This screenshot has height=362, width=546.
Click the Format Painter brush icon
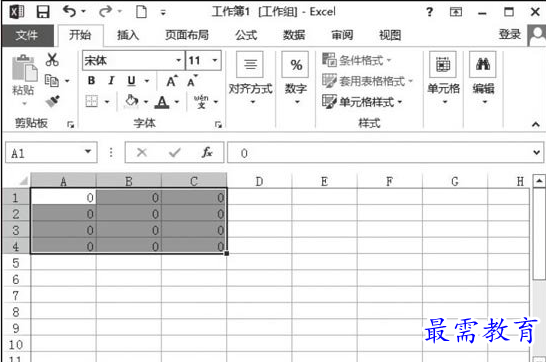click(x=52, y=102)
